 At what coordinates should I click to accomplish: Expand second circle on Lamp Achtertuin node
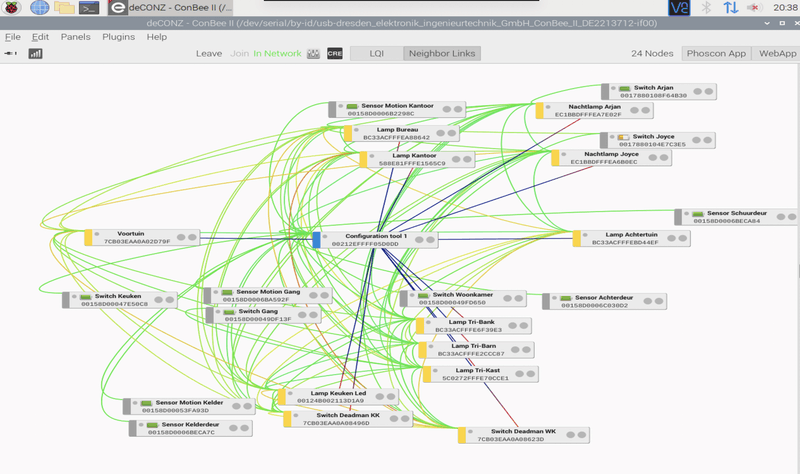[x=683, y=238]
